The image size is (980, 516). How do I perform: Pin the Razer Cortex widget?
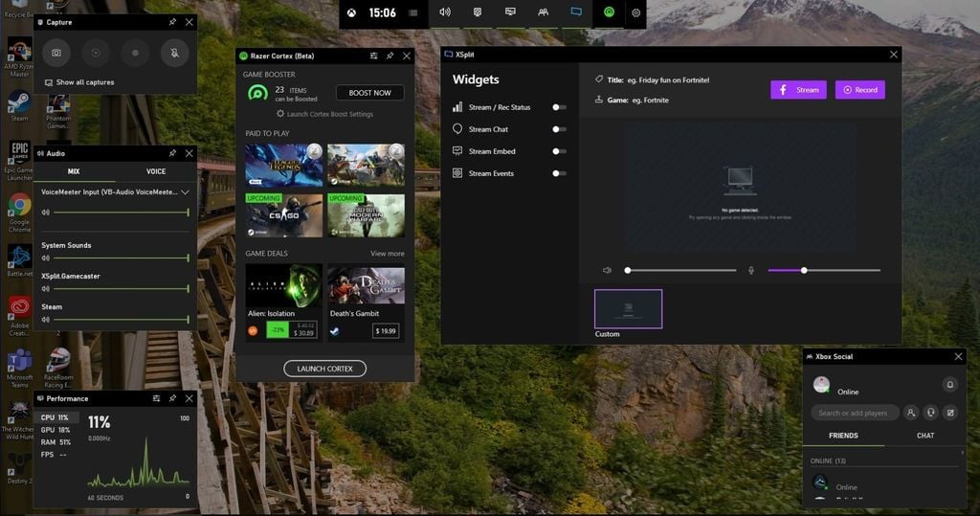click(390, 56)
